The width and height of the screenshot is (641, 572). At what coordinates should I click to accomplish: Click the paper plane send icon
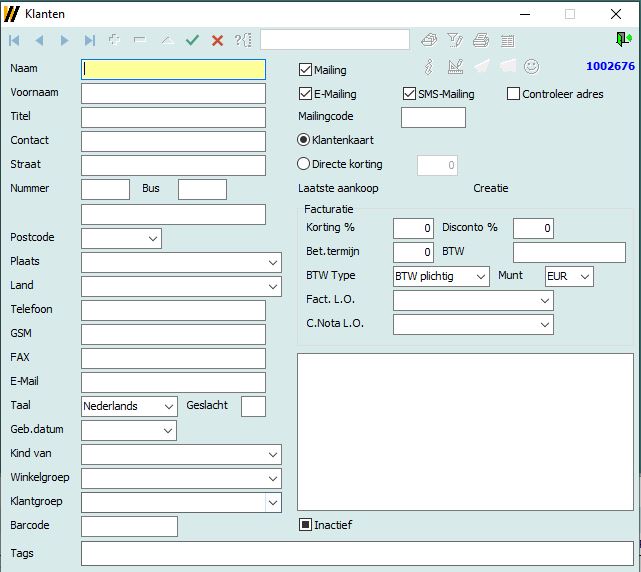[482, 66]
